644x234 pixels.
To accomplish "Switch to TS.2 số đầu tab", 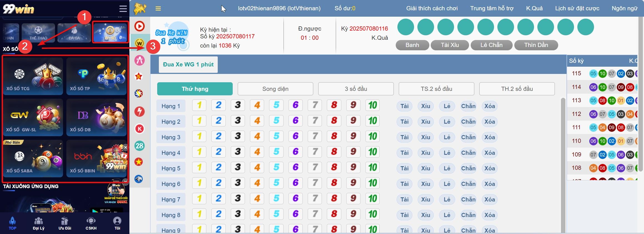I will pos(437,89).
